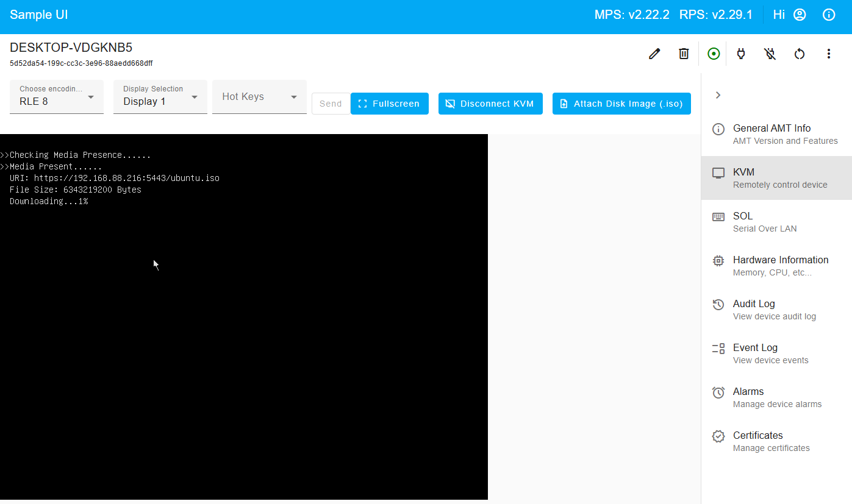The width and height of the screenshot is (852, 504).
Task: Check the green power status indicator
Action: click(713, 54)
